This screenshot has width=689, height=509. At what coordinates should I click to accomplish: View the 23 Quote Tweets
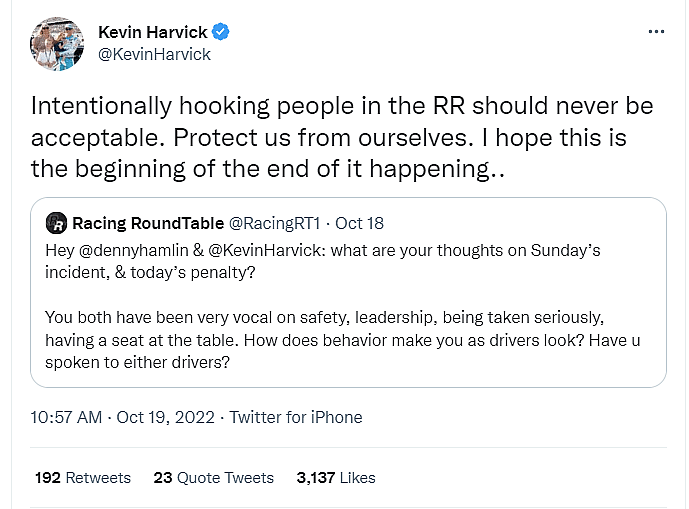pos(213,478)
